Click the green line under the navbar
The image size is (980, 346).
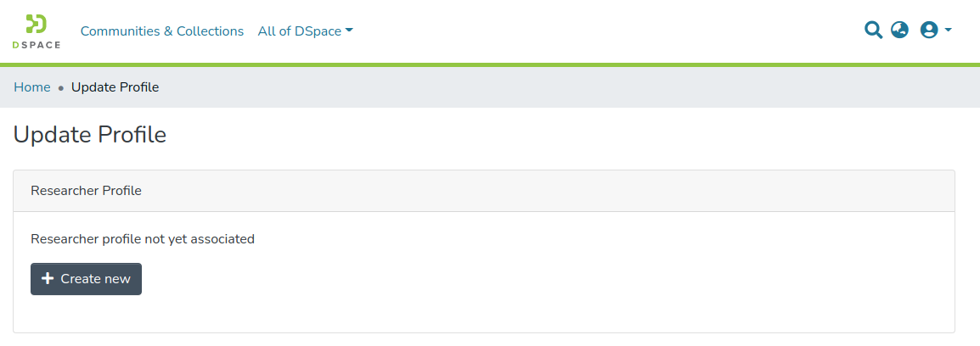point(490,64)
